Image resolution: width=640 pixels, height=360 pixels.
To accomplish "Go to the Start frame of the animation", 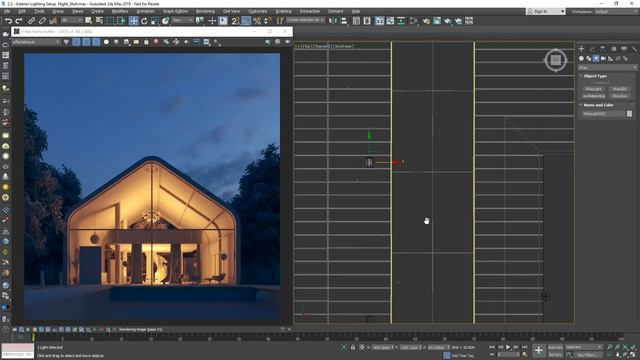I will (x=492, y=347).
